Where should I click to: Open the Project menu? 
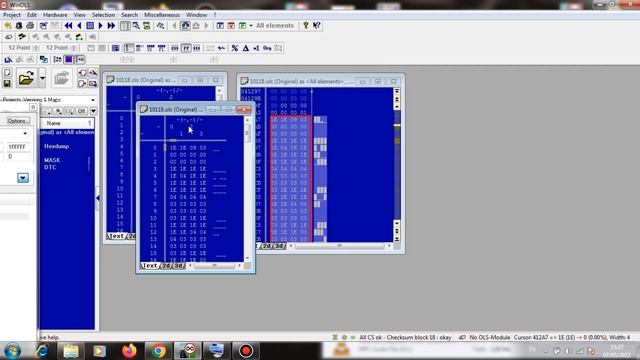pos(12,15)
